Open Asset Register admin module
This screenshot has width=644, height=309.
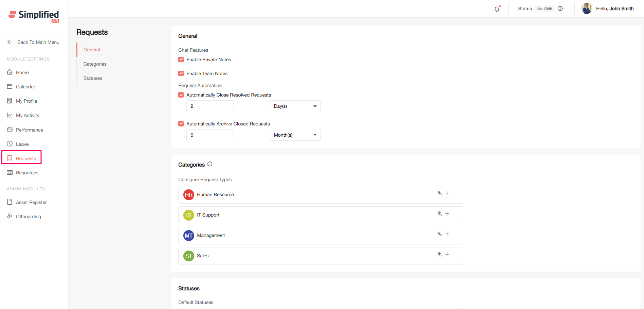pos(31,202)
